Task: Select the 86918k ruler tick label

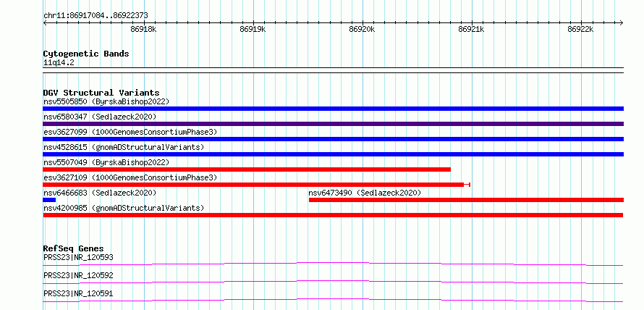Action: point(143,30)
